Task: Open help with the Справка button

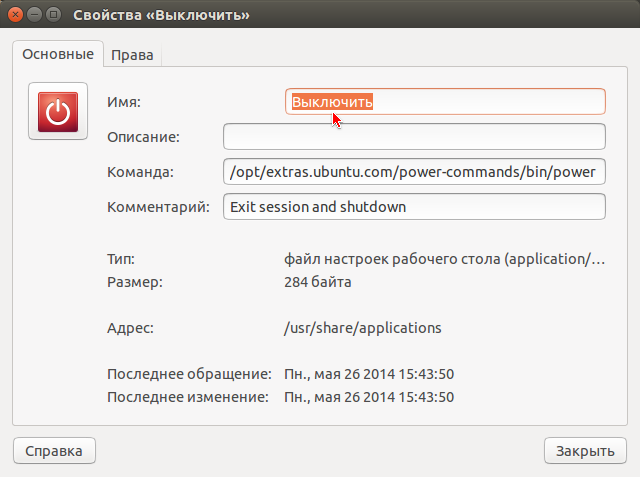Action: pyautogui.click(x=54, y=451)
